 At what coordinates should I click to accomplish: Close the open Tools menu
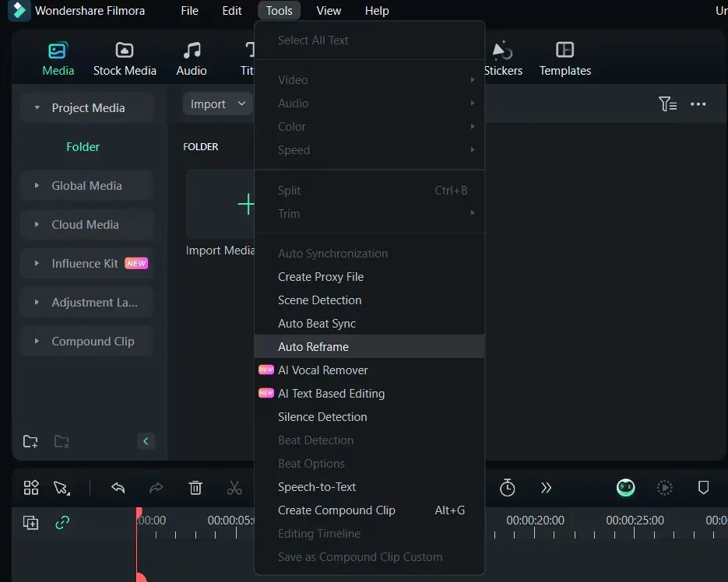pos(279,10)
